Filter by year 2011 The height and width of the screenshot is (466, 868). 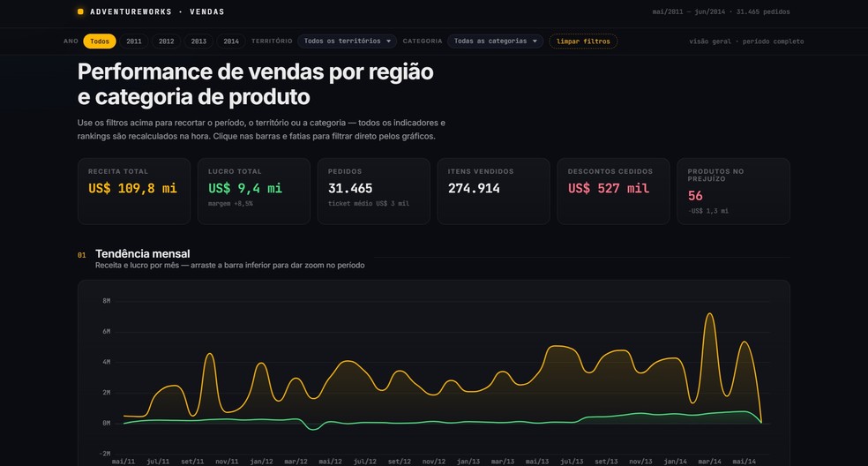coord(134,41)
